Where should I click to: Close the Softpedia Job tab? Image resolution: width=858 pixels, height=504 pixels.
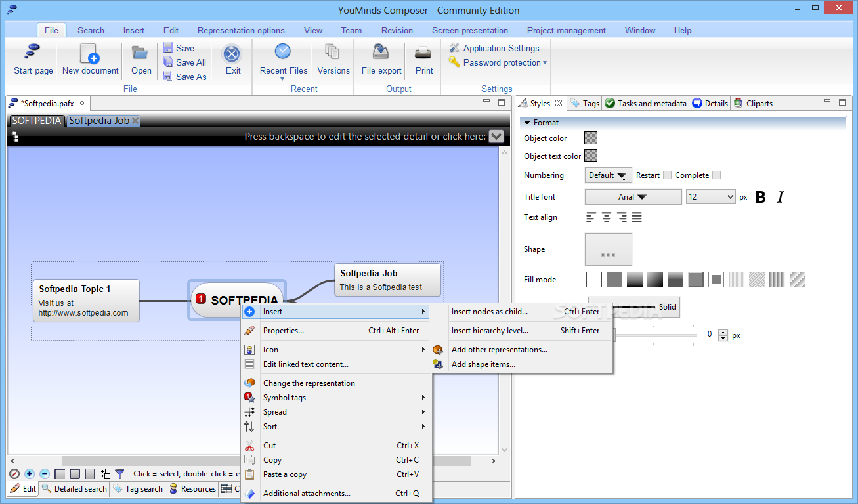click(135, 121)
